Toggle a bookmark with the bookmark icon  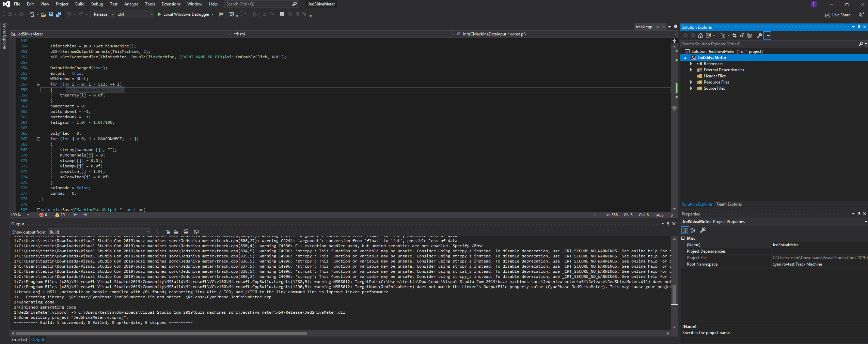282,14
